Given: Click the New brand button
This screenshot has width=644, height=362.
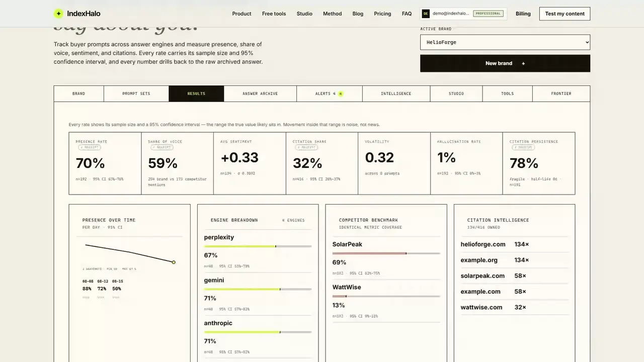Looking at the screenshot, I should pyautogui.click(x=505, y=63).
